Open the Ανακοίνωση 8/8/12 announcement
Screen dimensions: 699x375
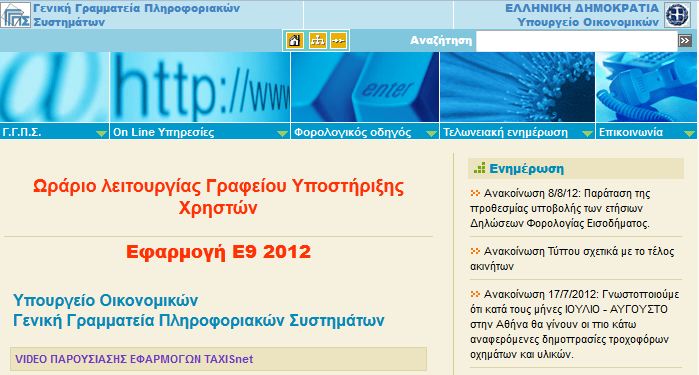[560, 208]
